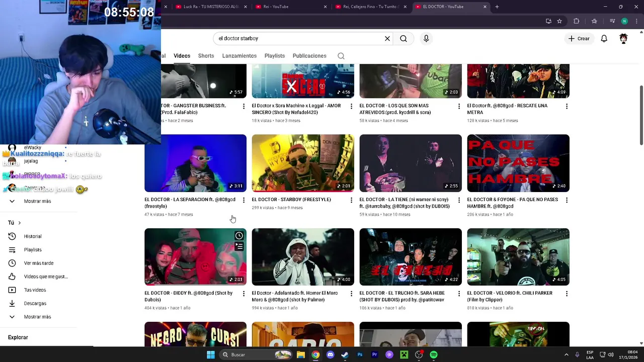This screenshot has height=362, width=644.
Task: Open options menu for AMOR SINCERO video
Action: [351, 106]
